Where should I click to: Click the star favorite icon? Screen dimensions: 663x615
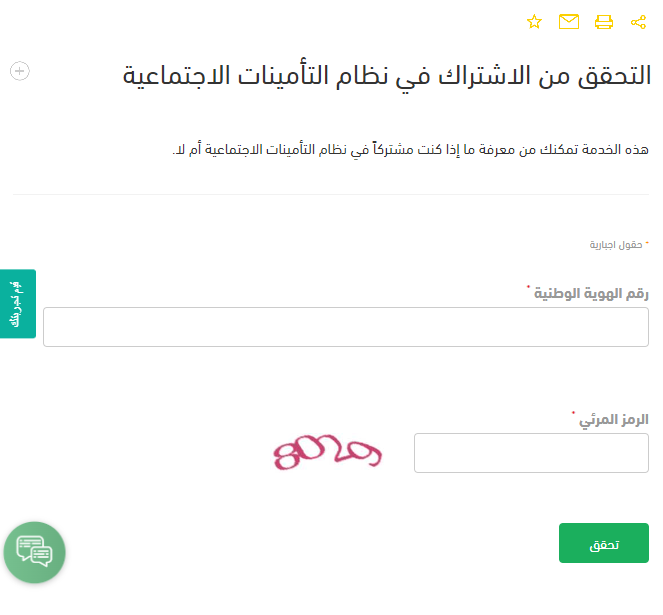pyautogui.click(x=534, y=22)
